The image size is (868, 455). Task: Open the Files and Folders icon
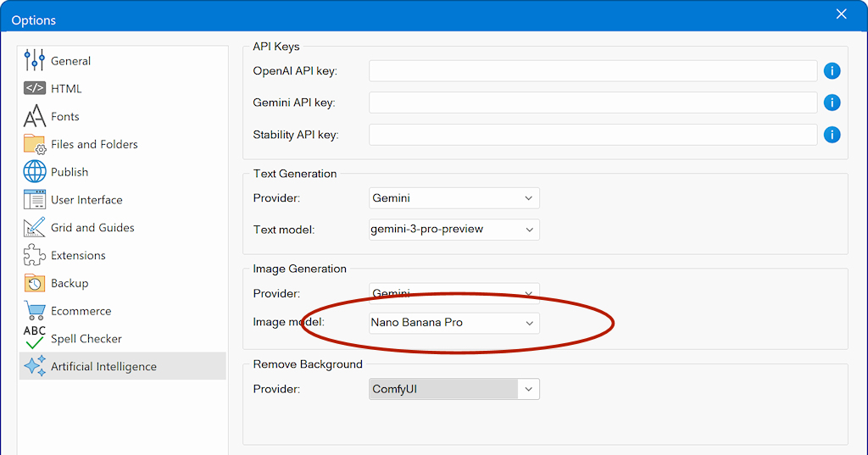tap(34, 144)
